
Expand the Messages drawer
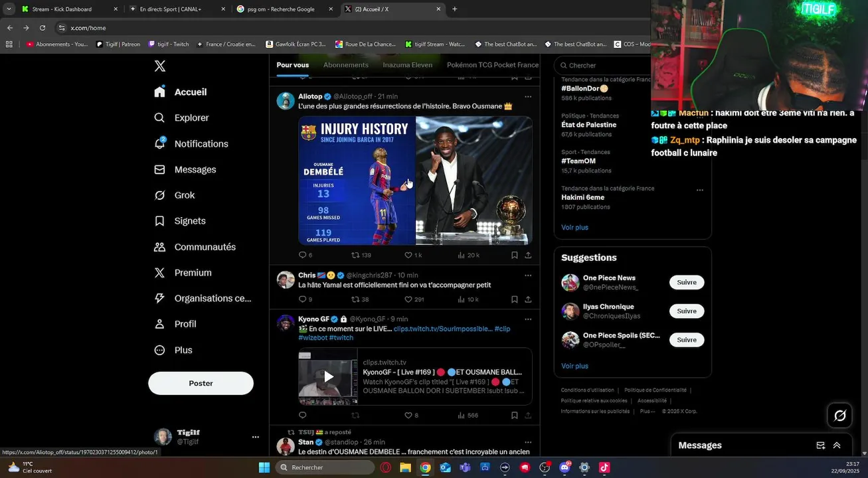coord(837,445)
